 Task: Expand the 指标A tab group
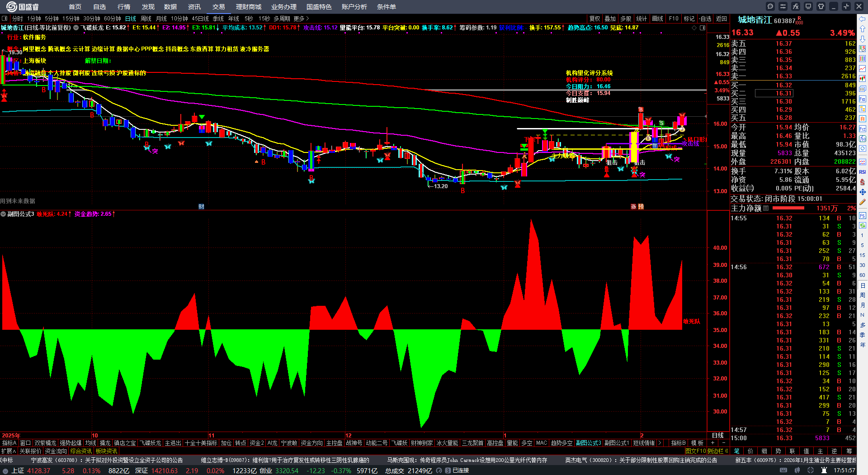click(x=9, y=443)
